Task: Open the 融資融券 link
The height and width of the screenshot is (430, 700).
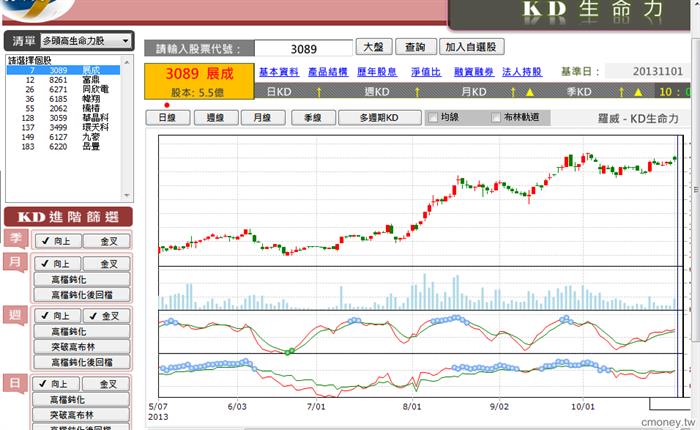Action: 474,72
